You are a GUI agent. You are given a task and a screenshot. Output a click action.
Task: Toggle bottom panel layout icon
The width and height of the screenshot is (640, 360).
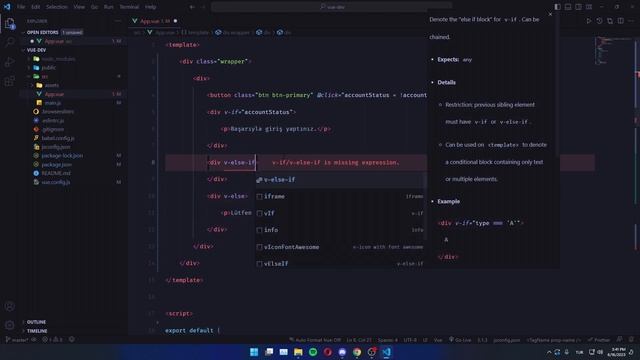[568, 7]
